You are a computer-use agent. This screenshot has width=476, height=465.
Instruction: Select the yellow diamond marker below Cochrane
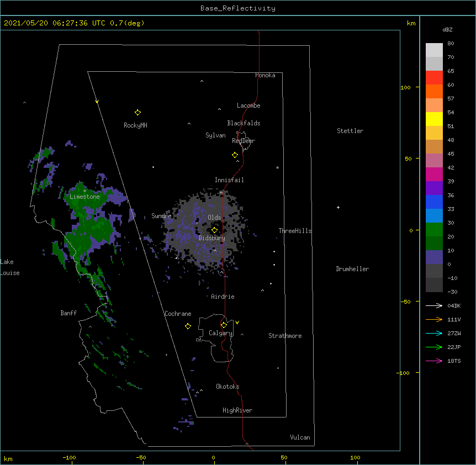(188, 326)
